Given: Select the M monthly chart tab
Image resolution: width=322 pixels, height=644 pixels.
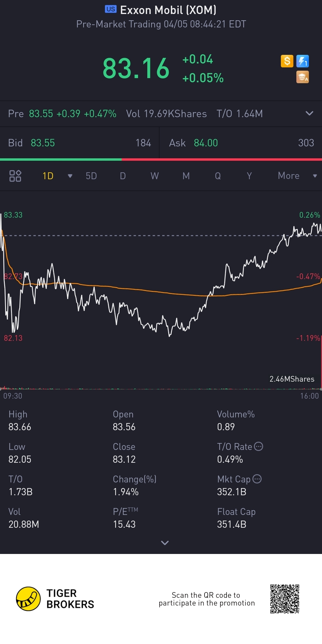Looking at the screenshot, I should click(x=186, y=176).
